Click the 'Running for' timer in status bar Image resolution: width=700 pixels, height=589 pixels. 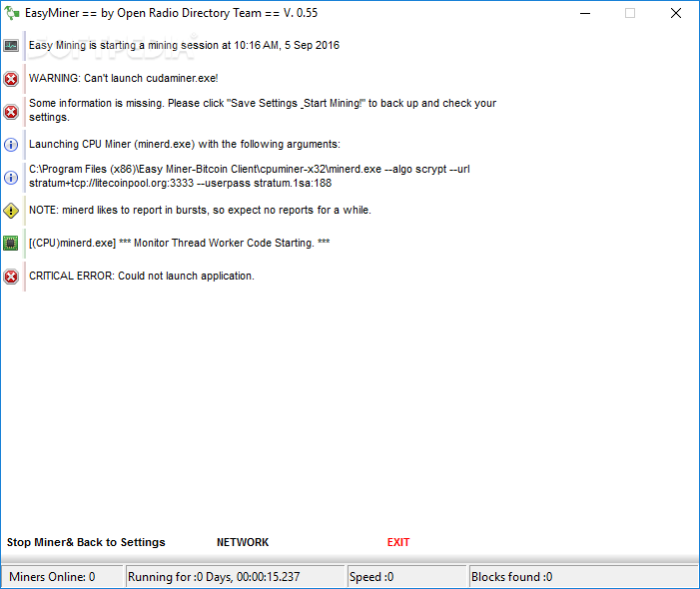tap(235, 577)
